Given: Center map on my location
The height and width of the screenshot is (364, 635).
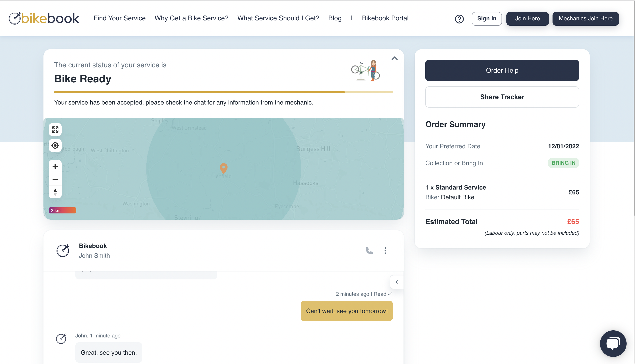Looking at the screenshot, I should pyautogui.click(x=55, y=145).
